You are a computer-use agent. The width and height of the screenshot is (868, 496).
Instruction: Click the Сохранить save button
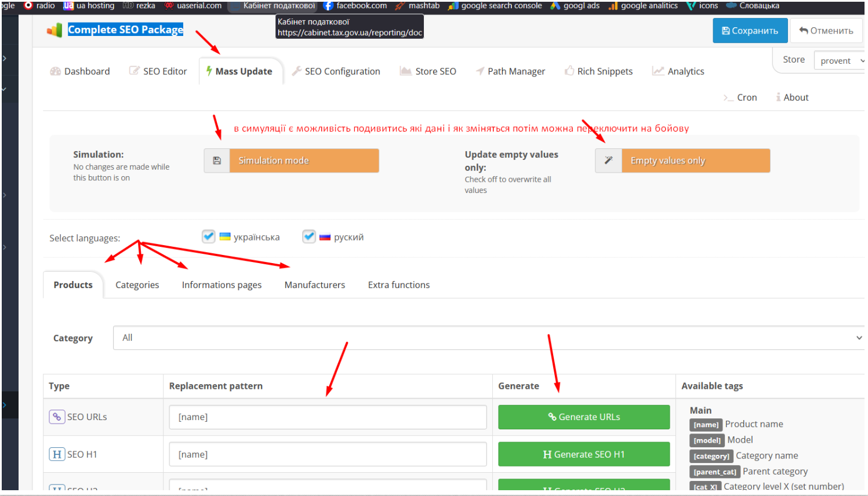click(750, 31)
